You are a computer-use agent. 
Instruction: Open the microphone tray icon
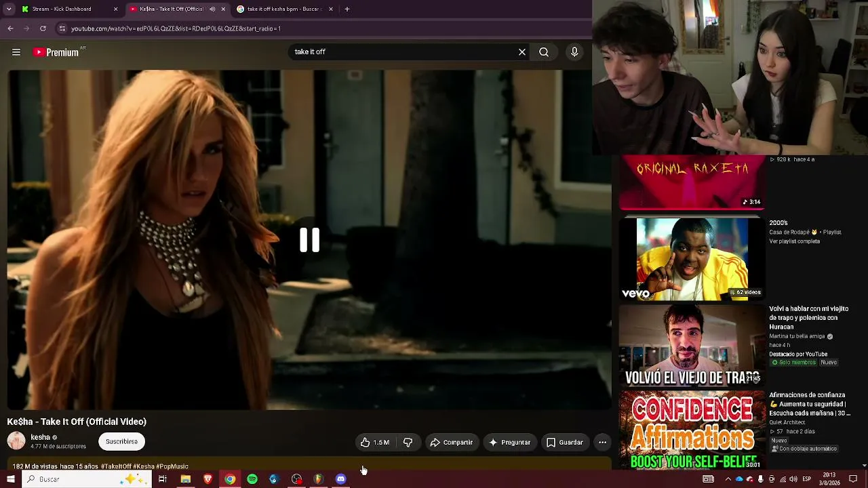click(760, 479)
